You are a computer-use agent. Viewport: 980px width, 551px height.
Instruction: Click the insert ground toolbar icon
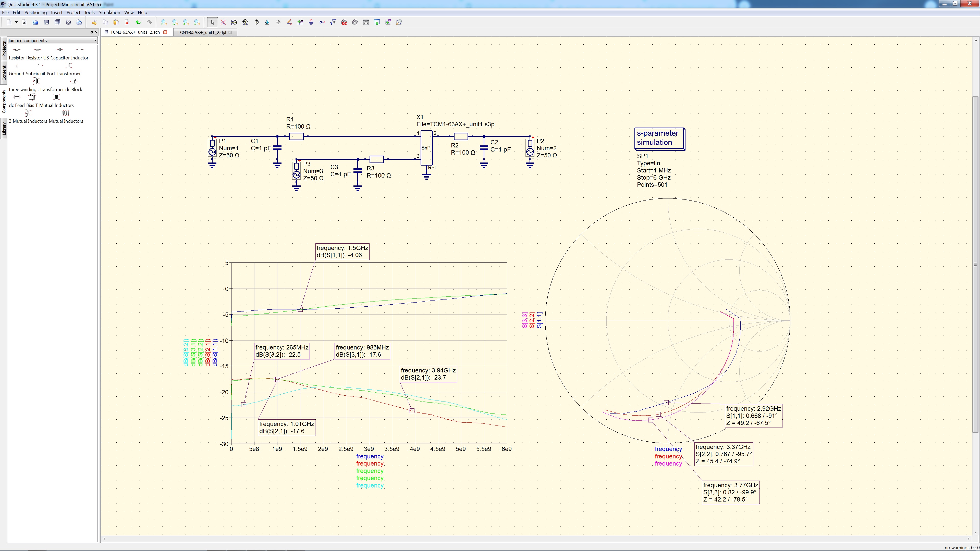(x=311, y=22)
